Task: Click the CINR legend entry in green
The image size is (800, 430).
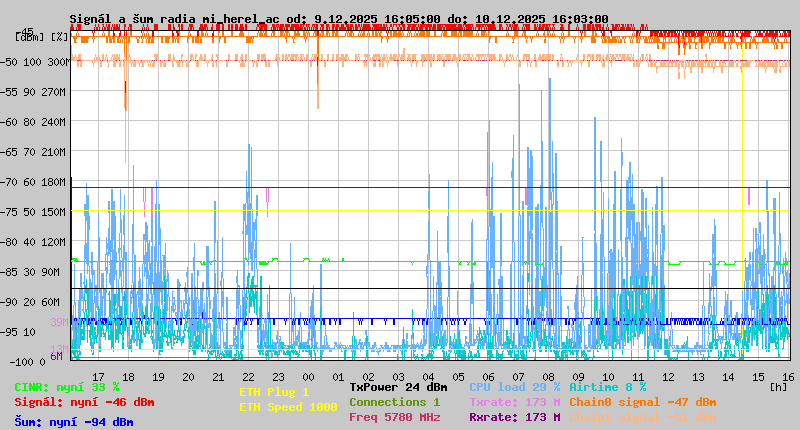Action: coord(67,386)
